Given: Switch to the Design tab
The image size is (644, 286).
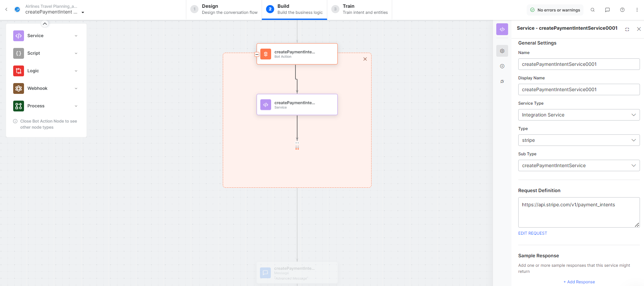Looking at the screenshot, I should click(224, 9).
